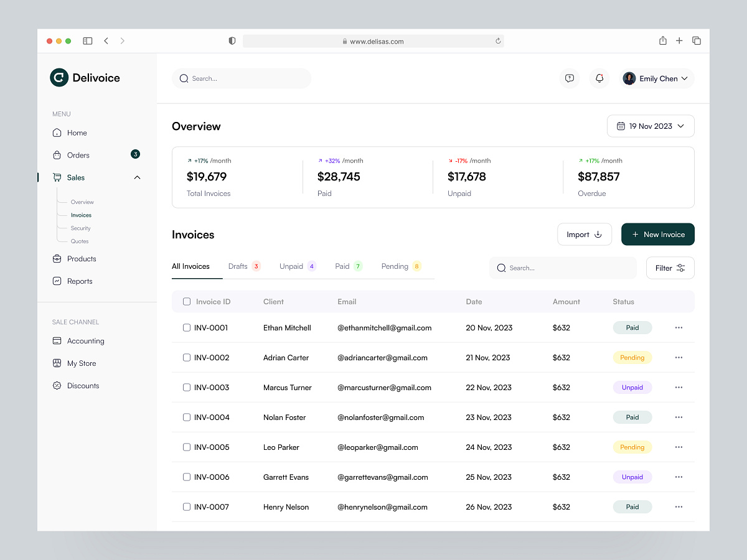Viewport: 747px width, 560px height.
Task: Open the notifications bell
Action: coord(599,78)
